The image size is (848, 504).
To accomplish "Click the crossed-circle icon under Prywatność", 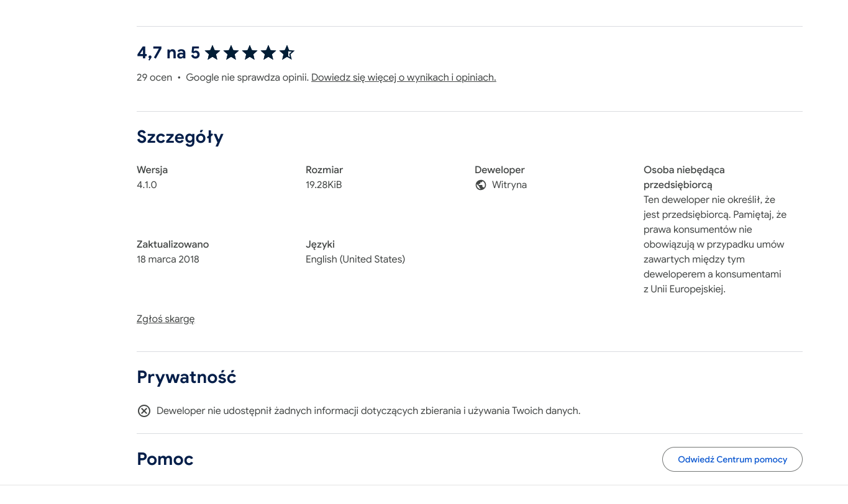I will pyautogui.click(x=144, y=411).
